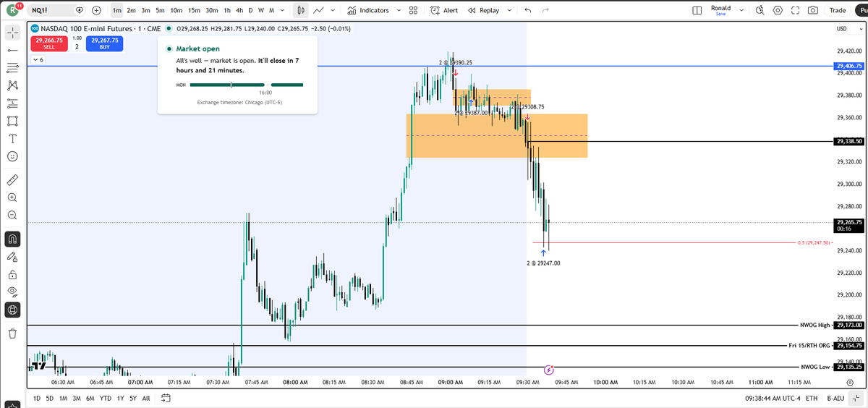Select the crosshair cursor tool
This screenshot has width=868, height=408.
[12, 33]
